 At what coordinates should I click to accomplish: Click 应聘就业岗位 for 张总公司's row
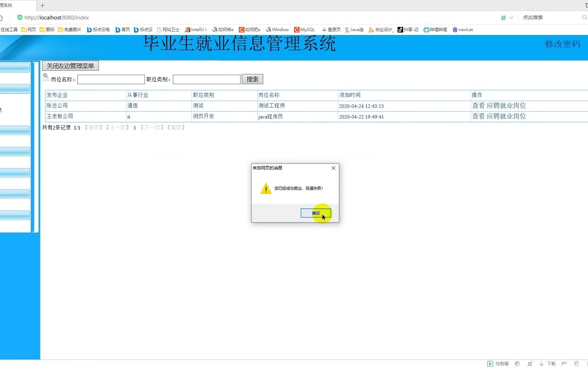coord(506,105)
